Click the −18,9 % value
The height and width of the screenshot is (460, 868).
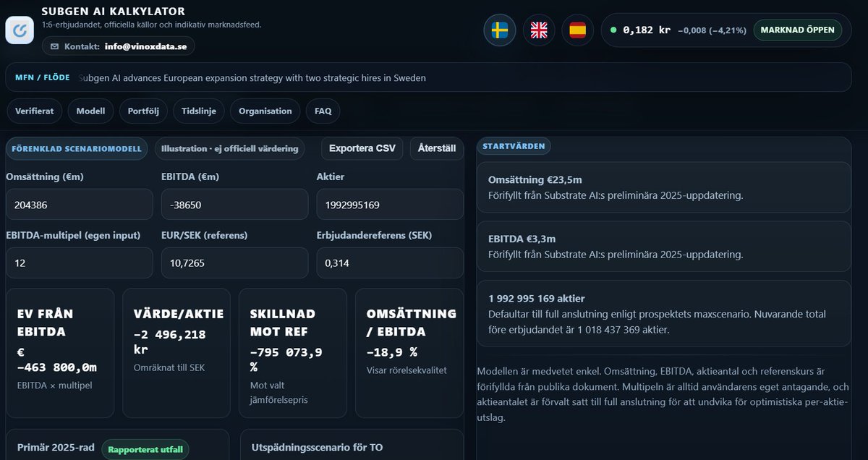click(392, 352)
